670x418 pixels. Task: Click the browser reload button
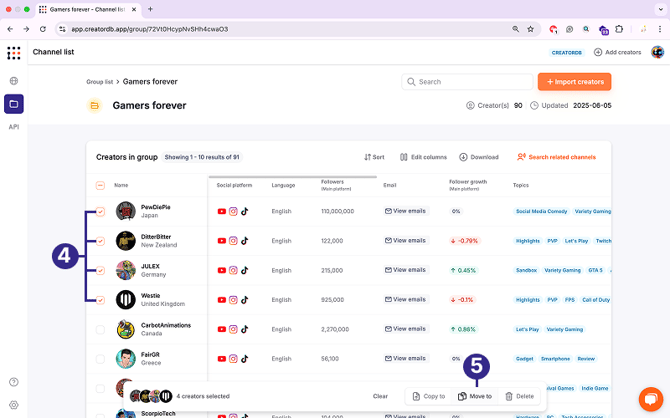(x=43, y=29)
